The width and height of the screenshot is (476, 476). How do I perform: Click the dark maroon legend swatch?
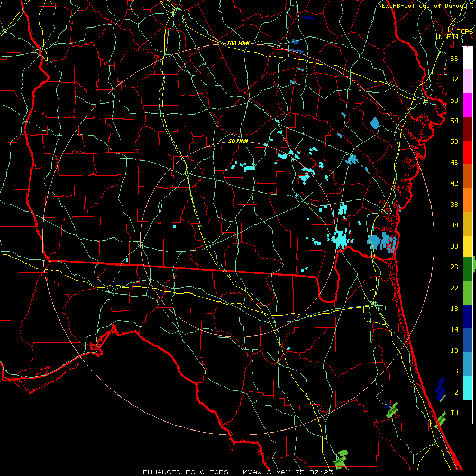tap(467, 129)
